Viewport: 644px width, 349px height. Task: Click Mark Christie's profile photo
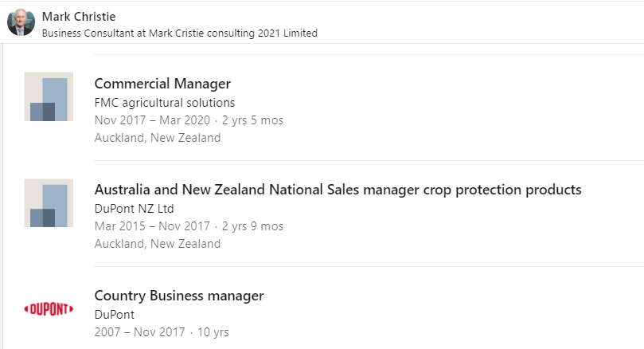tap(21, 22)
